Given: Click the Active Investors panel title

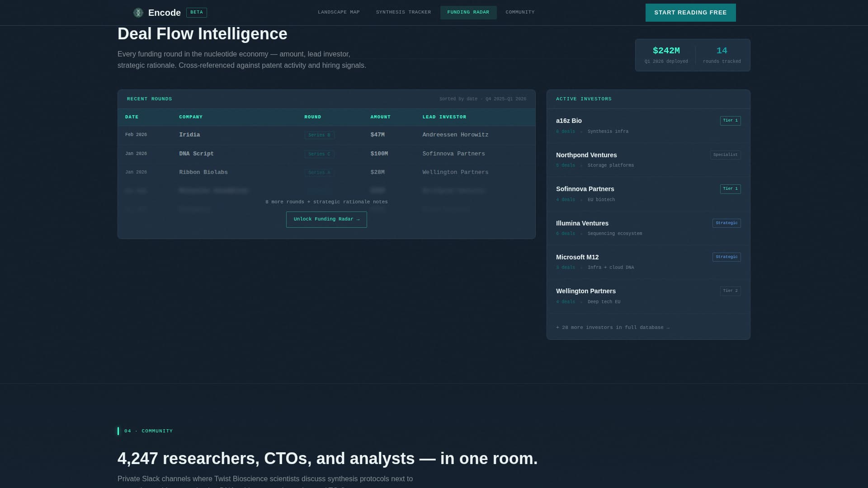Looking at the screenshot, I should (x=584, y=99).
